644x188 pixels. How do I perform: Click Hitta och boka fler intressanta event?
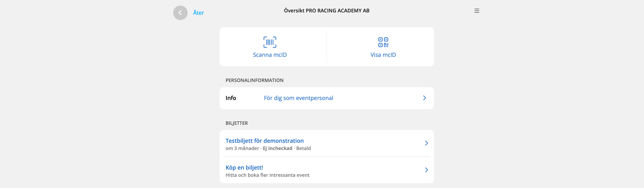268,175
